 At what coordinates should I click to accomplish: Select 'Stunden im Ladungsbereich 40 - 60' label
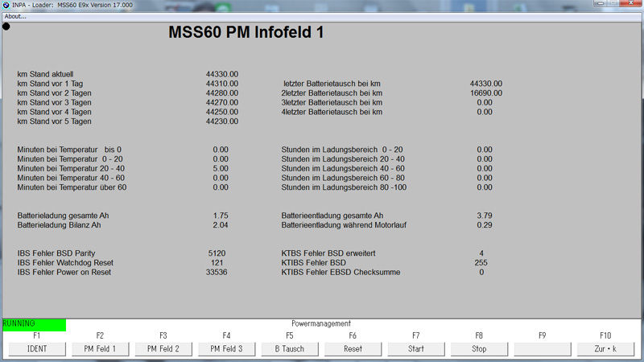pyautogui.click(x=343, y=169)
